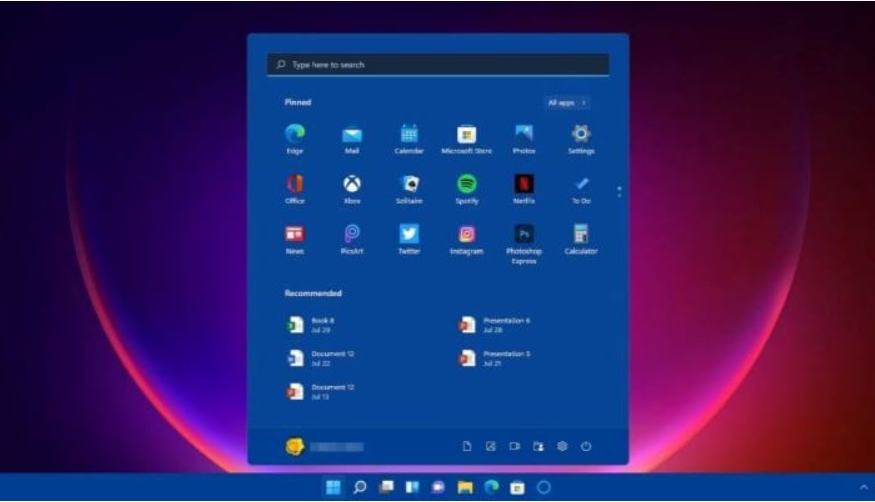This screenshot has width=875, height=502.
Task: Open Documents folder icon in Start footer
Action: pos(467,446)
